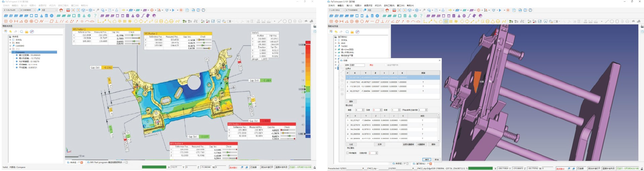The height and width of the screenshot is (171, 644).
Task: Click the red parallelism icon in left window
Action: point(62,21)
